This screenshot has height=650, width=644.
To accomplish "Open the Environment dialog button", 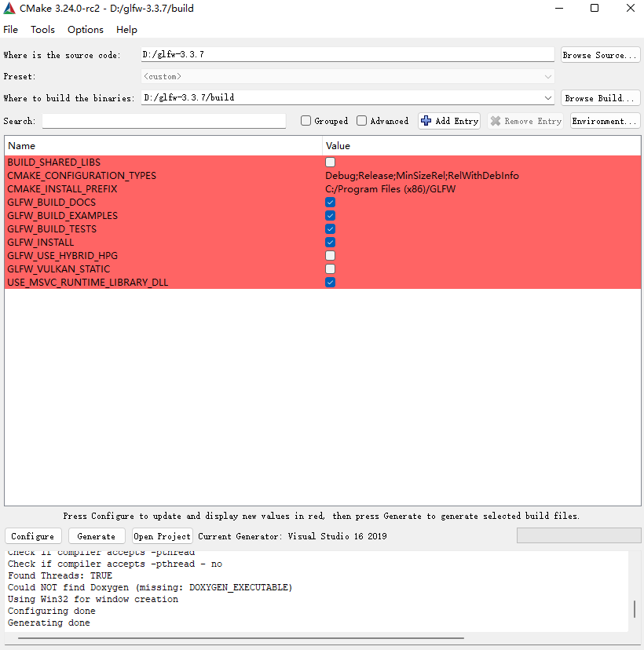I will click(605, 121).
